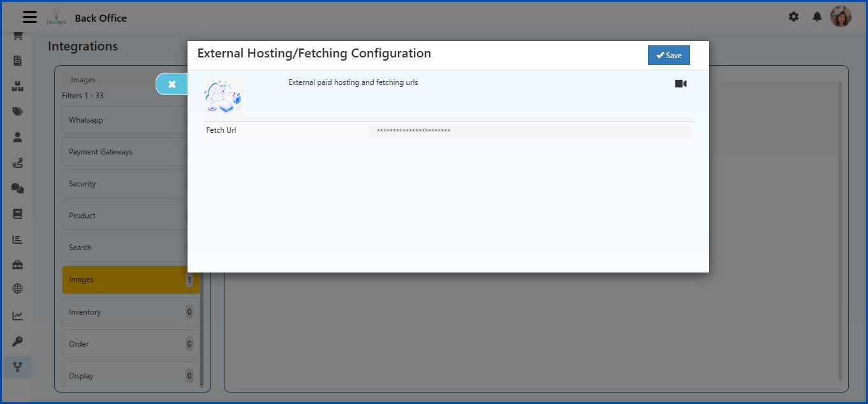Select the Security filter category
Viewport: 868px width, 404px height.
(x=115, y=183)
